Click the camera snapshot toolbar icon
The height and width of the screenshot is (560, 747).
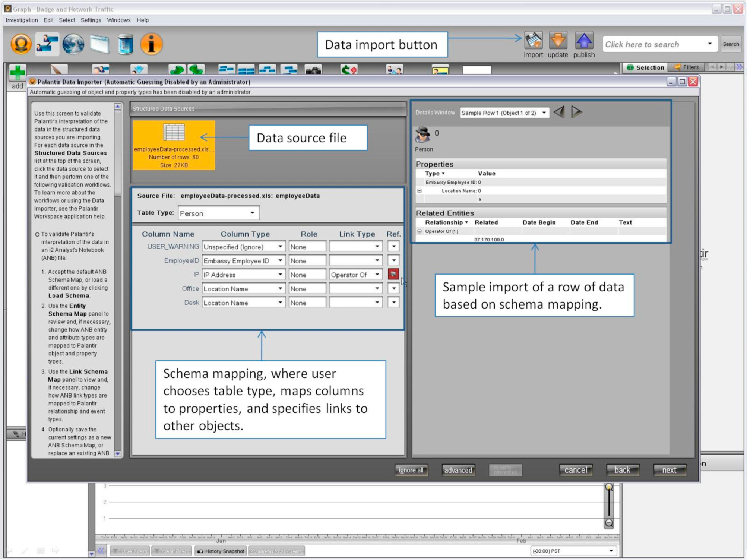click(x=313, y=70)
